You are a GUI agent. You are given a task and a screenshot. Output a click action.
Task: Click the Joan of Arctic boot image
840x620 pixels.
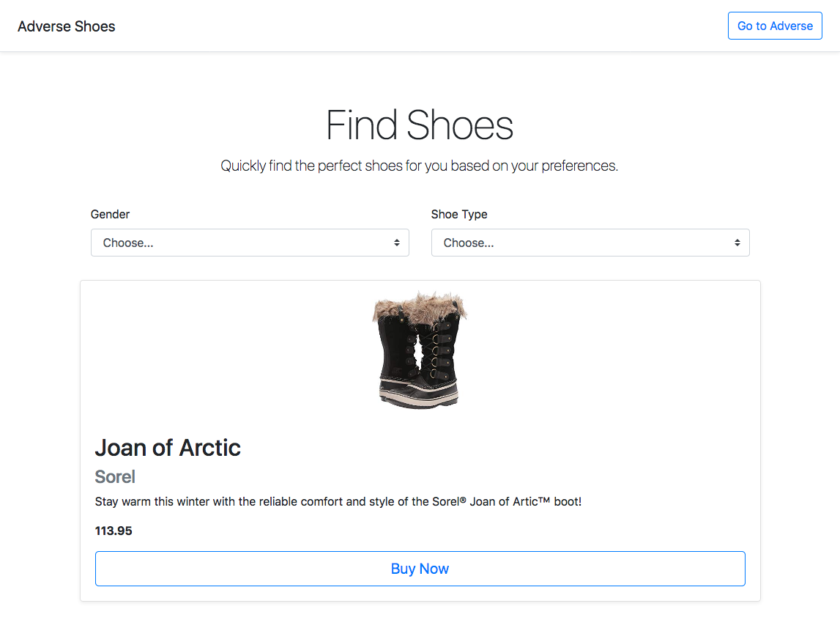pos(420,350)
